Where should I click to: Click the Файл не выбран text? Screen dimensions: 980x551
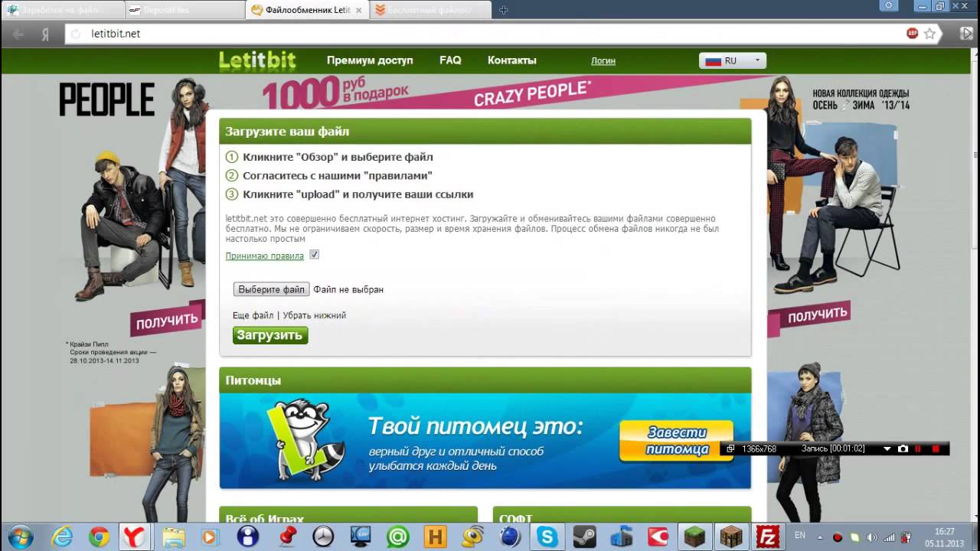(x=348, y=289)
